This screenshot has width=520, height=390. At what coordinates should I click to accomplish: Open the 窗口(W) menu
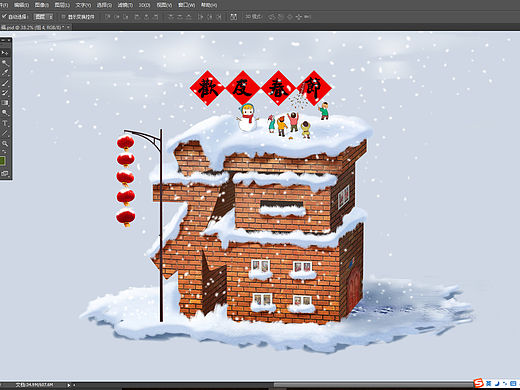pyautogui.click(x=186, y=5)
